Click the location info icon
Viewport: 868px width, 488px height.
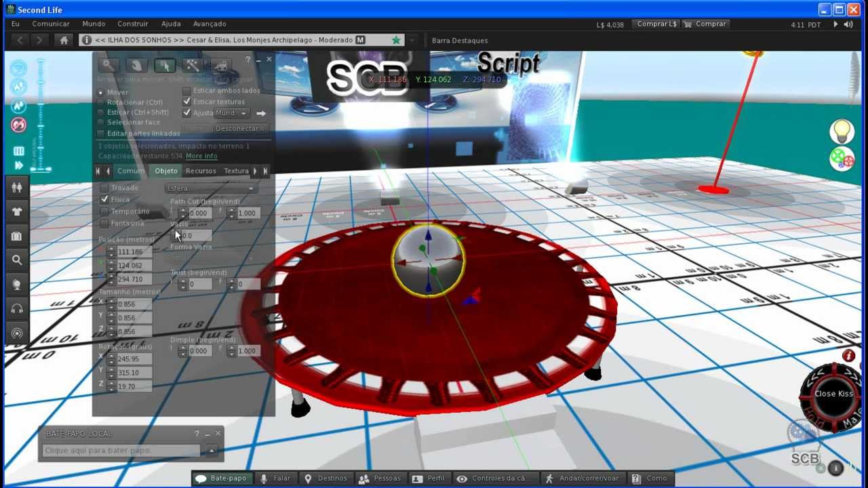pos(87,40)
